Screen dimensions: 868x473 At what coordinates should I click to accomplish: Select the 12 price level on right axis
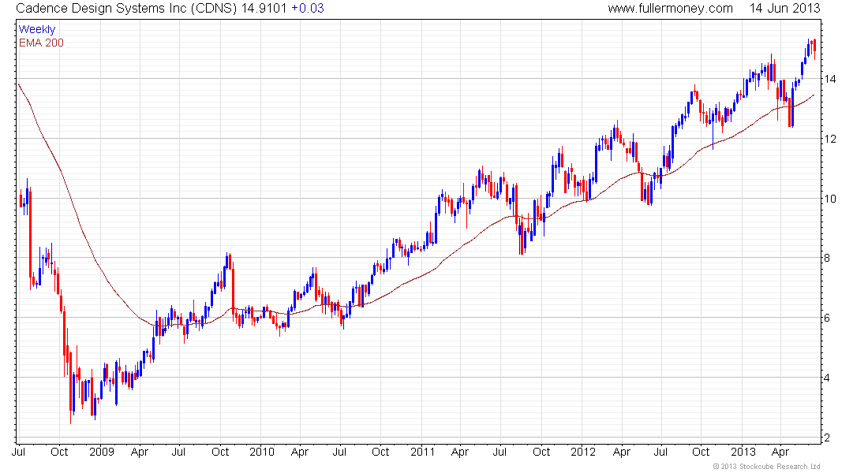(829, 139)
